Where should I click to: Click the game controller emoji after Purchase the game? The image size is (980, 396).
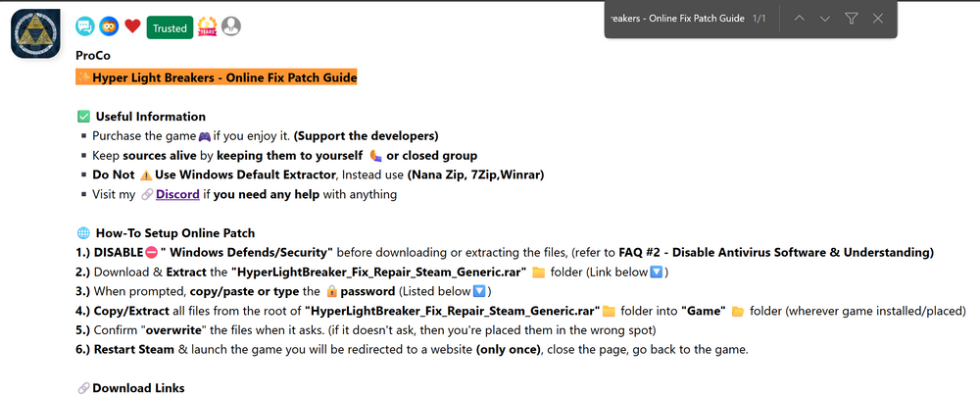click(205, 136)
